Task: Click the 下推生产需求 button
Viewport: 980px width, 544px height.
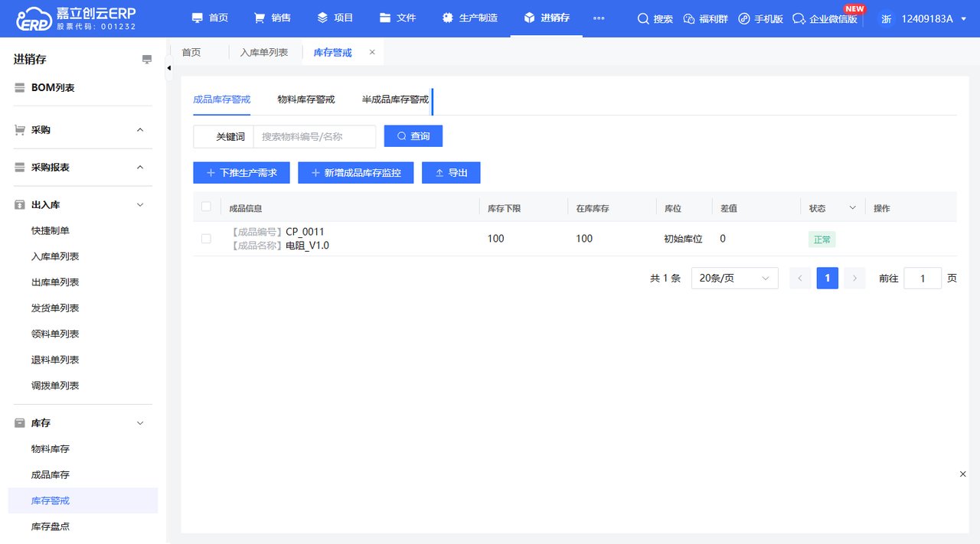Action: 241,173
